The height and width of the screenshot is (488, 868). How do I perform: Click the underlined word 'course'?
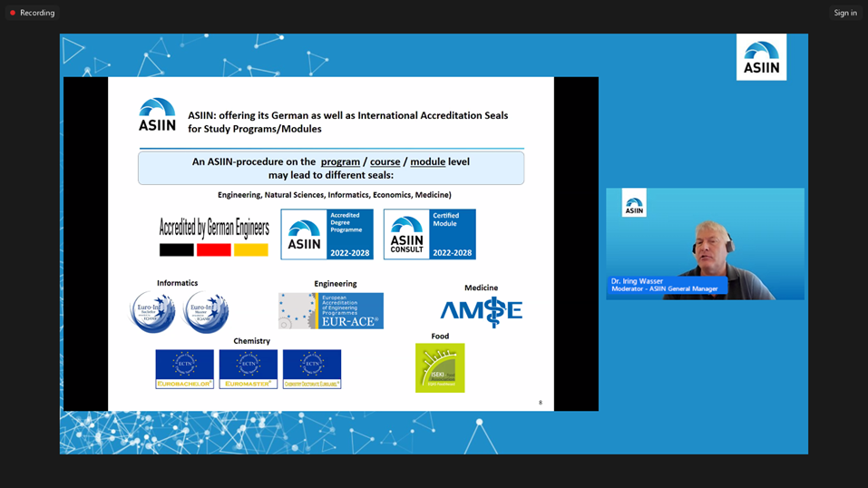(x=385, y=161)
